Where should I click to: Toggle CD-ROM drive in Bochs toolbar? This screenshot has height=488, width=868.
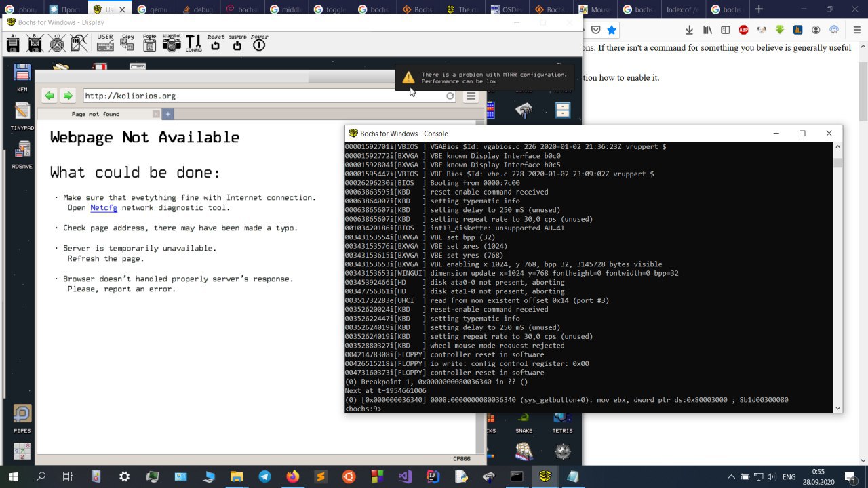click(x=58, y=45)
